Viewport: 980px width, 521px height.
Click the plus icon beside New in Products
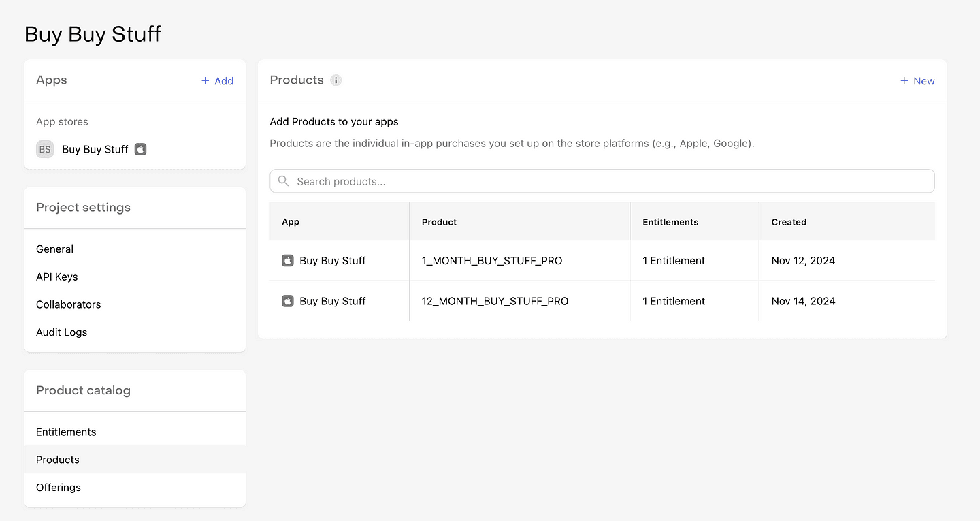[x=905, y=80]
